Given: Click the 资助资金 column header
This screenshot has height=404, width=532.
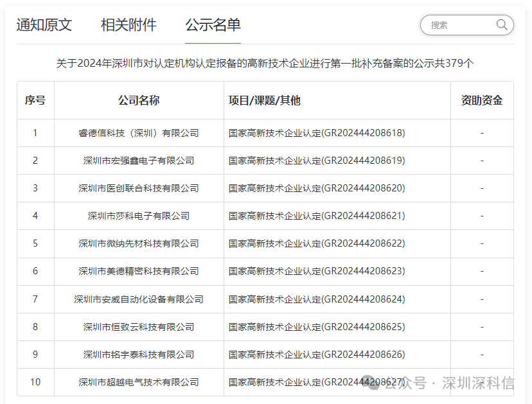Looking at the screenshot, I should (482, 100).
